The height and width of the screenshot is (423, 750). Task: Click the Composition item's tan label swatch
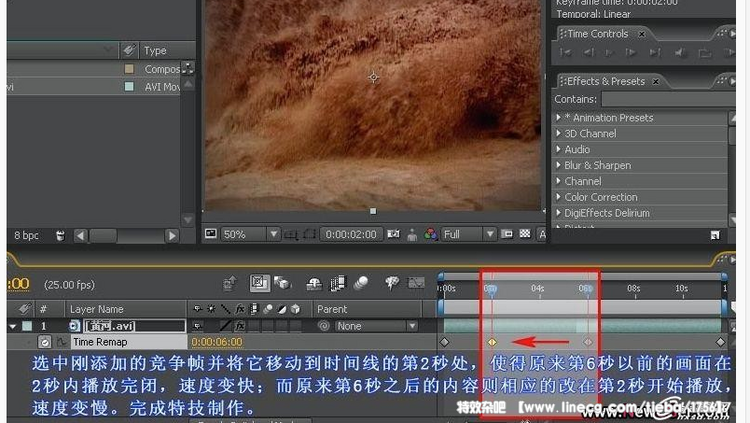click(x=129, y=69)
